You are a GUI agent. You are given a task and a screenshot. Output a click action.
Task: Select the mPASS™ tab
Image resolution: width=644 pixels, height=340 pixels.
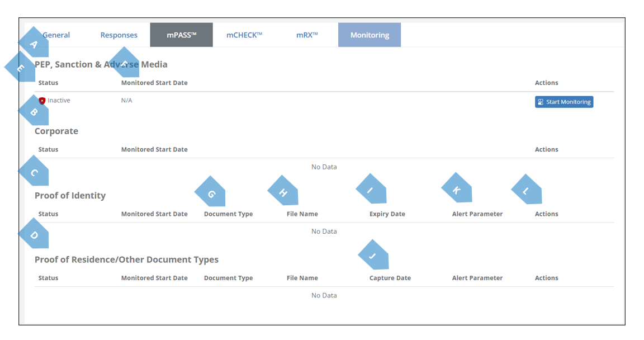[x=181, y=35]
